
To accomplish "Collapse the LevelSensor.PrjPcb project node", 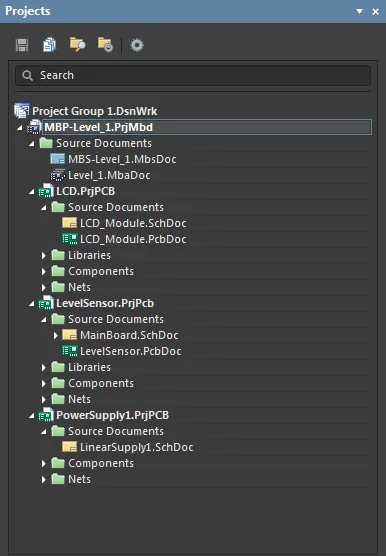I will coord(32,304).
